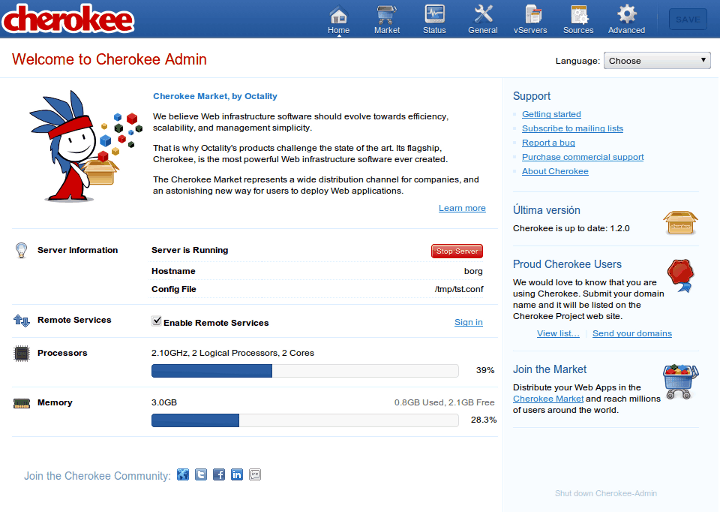Toggle Enable Remote Services checkbox
This screenshot has height=512, width=720.
(x=157, y=322)
